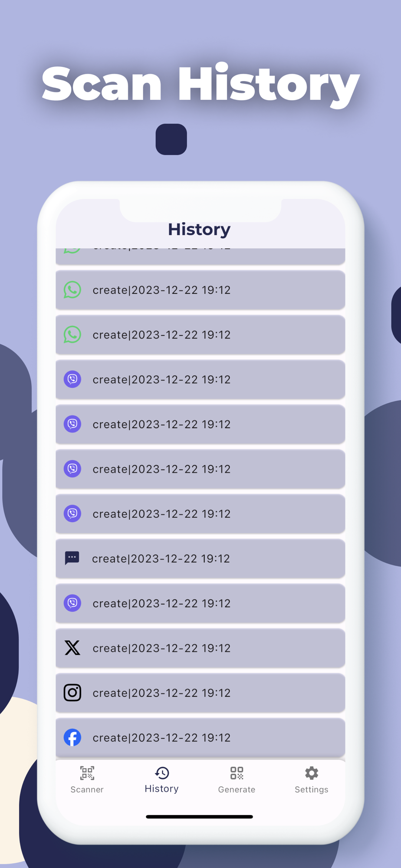This screenshot has width=401, height=868.
Task: Open the Instagram entry's create timestamp text
Action: 161,693
